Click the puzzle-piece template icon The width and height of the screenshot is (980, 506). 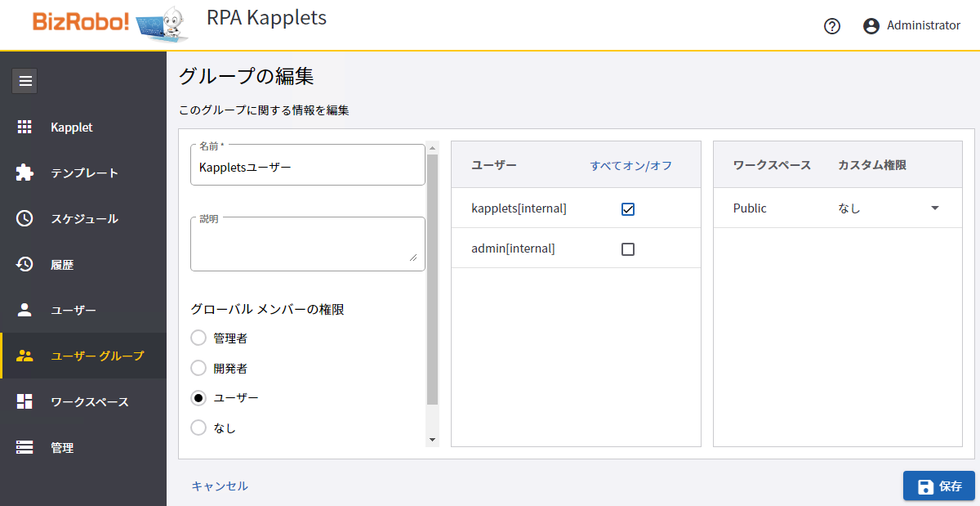click(24, 172)
